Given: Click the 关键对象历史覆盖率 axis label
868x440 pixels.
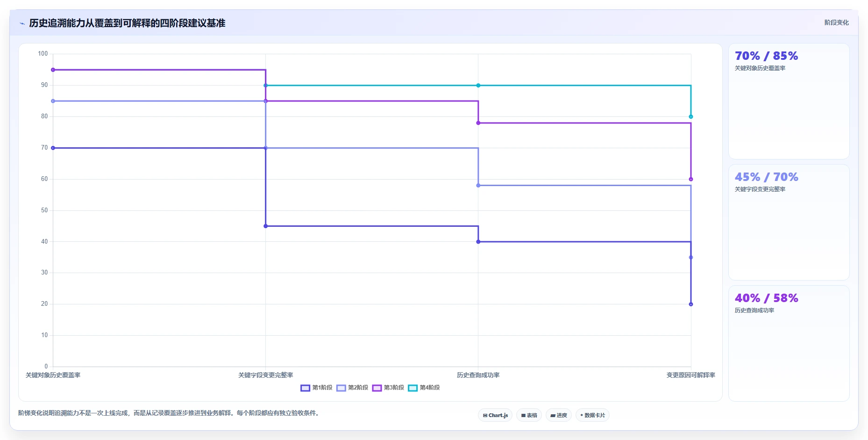Looking at the screenshot, I should pyautogui.click(x=53, y=375).
